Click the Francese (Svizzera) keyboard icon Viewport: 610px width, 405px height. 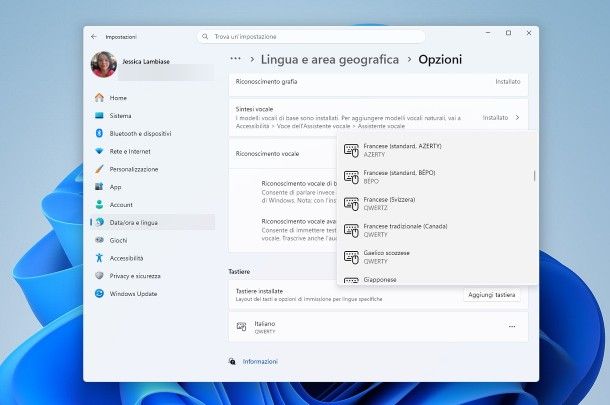pyautogui.click(x=351, y=204)
